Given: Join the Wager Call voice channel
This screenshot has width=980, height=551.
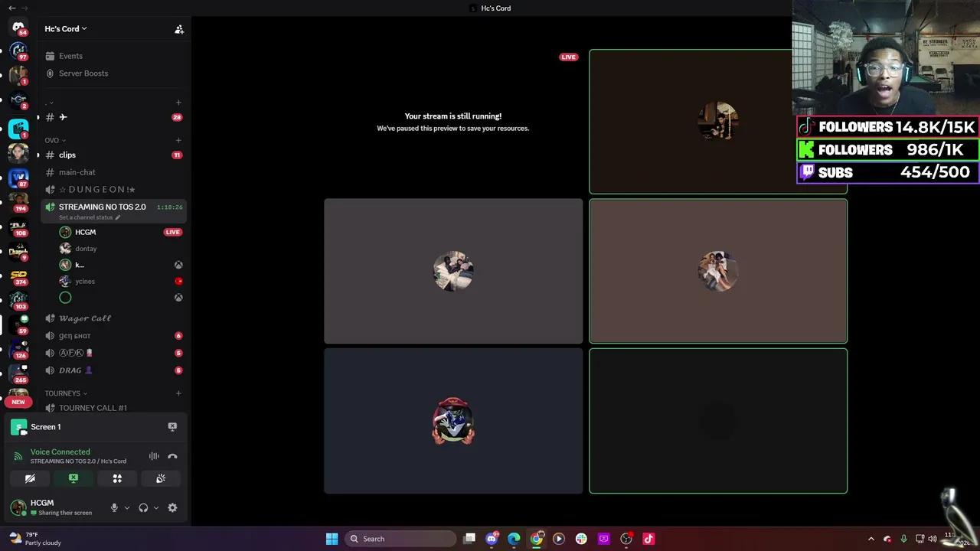Looking at the screenshot, I should pyautogui.click(x=113, y=318).
